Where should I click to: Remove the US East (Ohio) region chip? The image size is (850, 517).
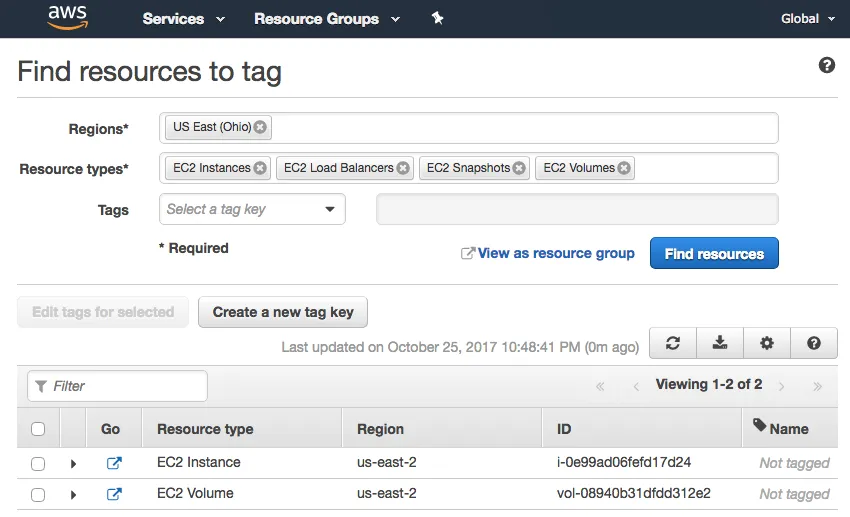(260, 127)
